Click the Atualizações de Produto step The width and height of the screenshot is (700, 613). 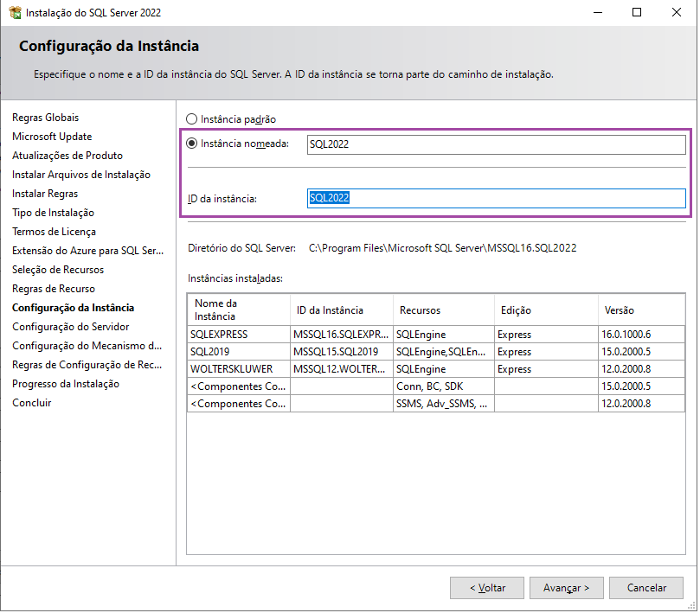coord(67,156)
